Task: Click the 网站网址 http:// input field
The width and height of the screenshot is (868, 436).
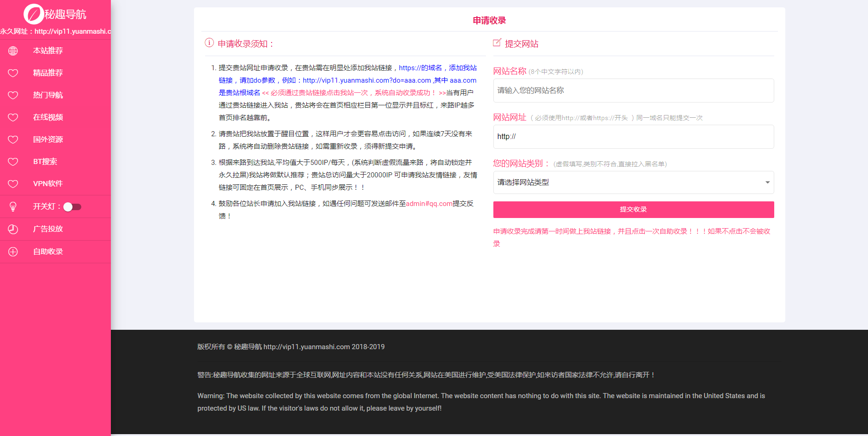Action: [x=633, y=137]
